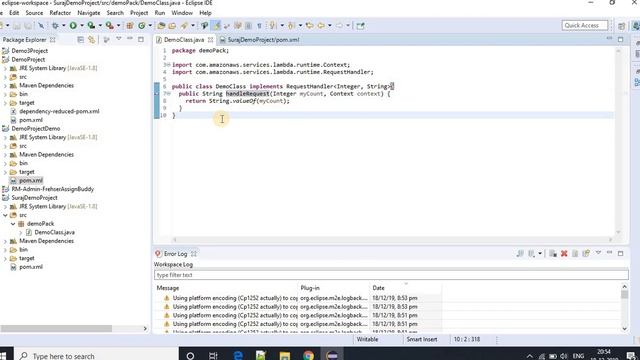This screenshot has height=360, width=640.
Task: Click Package Explorer horizontal scrollbar
Action: (x=56, y=329)
